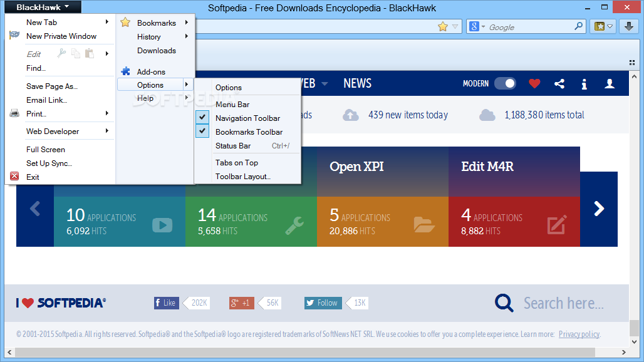Image resolution: width=644 pixels, height=362 pixels.
Task: Click the info icon in Softpedia header
Action: [584, 84]
